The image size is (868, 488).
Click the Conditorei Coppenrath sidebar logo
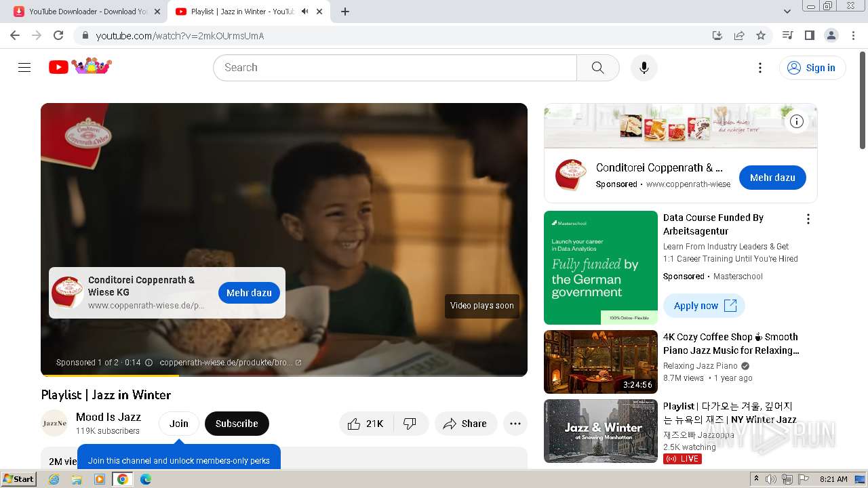click(570, 176)
